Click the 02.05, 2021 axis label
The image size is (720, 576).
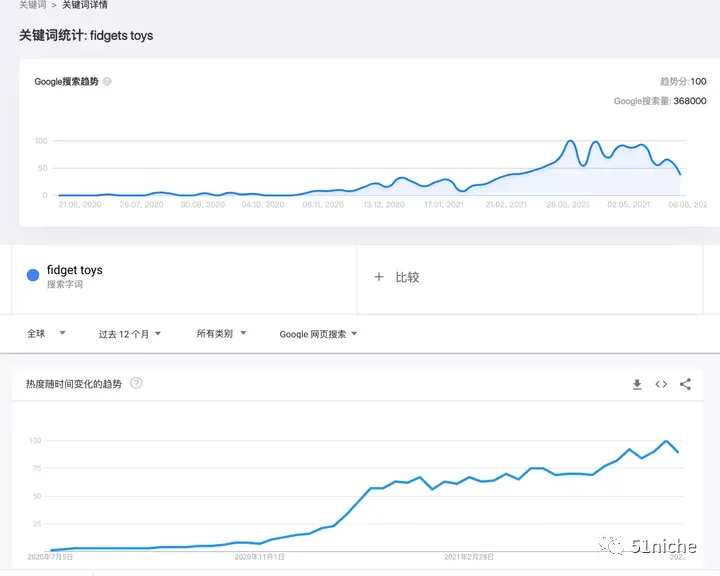coord(629,204)
